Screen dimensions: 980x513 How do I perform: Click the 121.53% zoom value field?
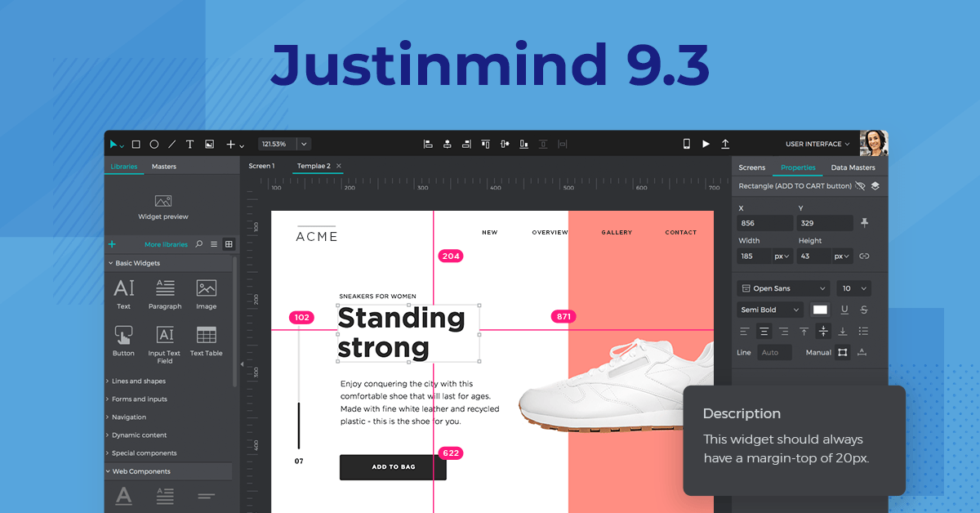point(278,144)
